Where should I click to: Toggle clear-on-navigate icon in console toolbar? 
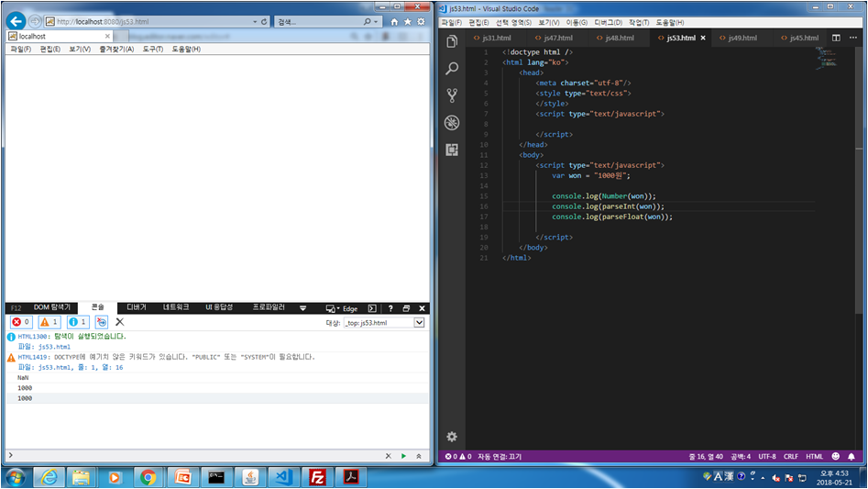point(102,322)
